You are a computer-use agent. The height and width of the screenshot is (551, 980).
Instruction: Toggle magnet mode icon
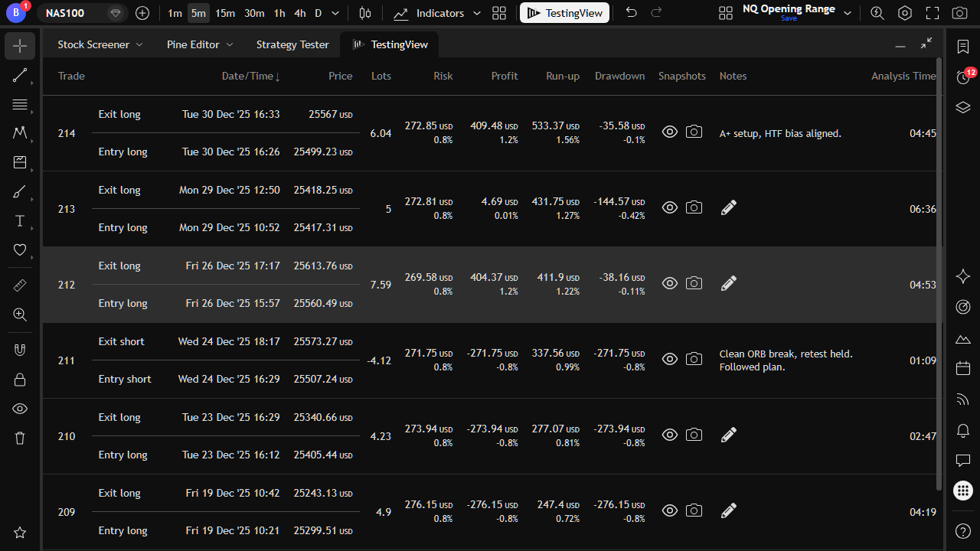(x=20, y=350)
